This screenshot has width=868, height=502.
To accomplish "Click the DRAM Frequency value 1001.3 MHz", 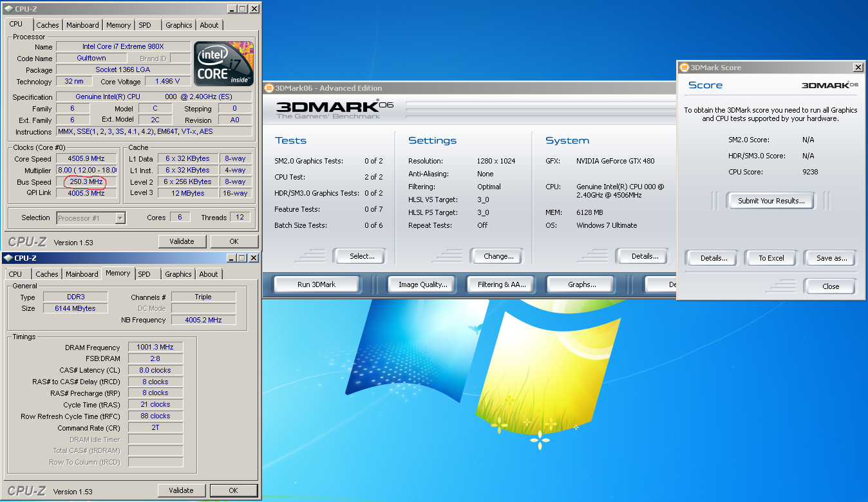I will pyautogui.click(x=155, y=347).
